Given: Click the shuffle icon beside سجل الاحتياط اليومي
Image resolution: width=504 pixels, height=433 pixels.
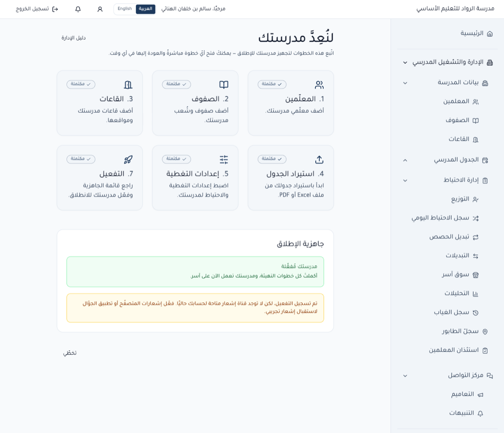Looking at the screenshot, I should point(476,218).
